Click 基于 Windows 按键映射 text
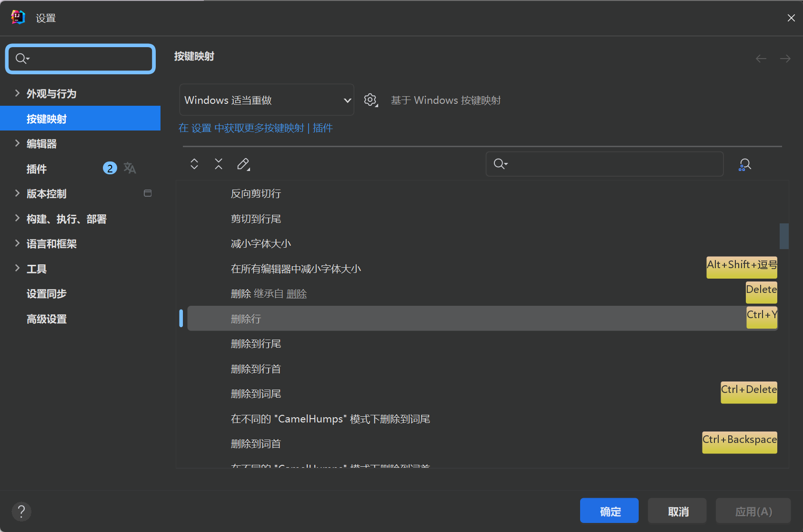Viewport: 803px width, 532px height. tap(446, 100)
